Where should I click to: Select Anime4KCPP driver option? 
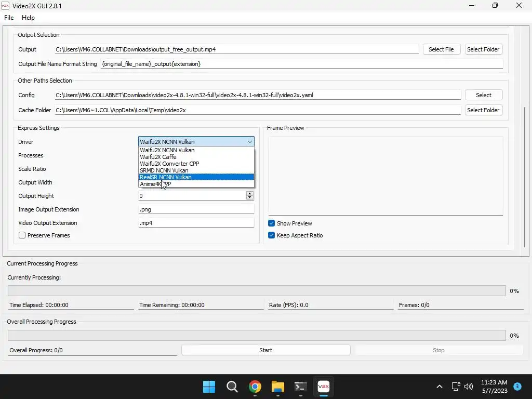tap(196, 184)
